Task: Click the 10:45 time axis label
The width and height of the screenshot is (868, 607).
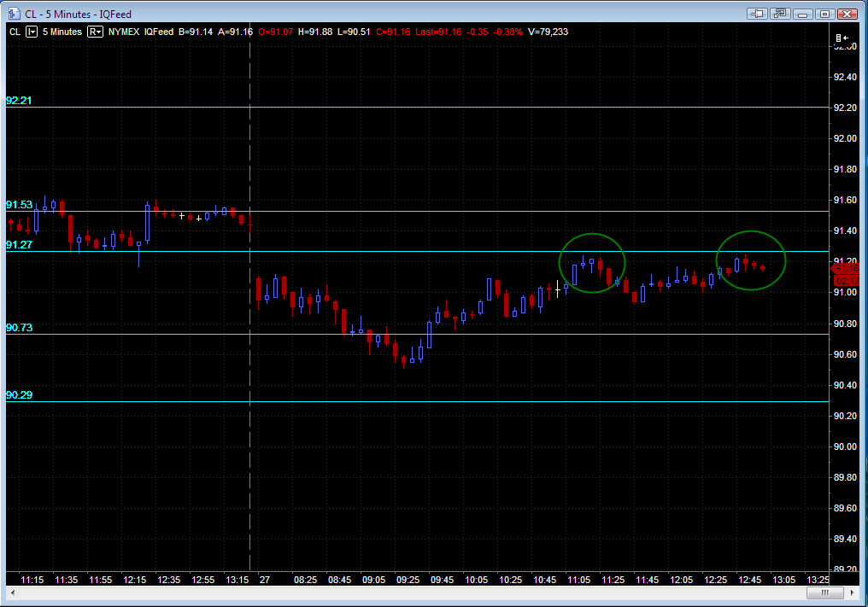Action: point(545,580)
